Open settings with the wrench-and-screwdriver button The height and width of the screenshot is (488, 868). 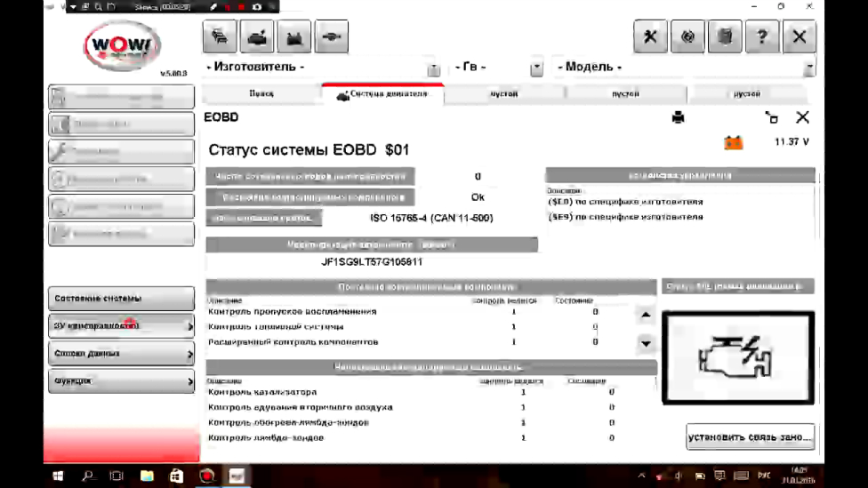click(650, 36)
